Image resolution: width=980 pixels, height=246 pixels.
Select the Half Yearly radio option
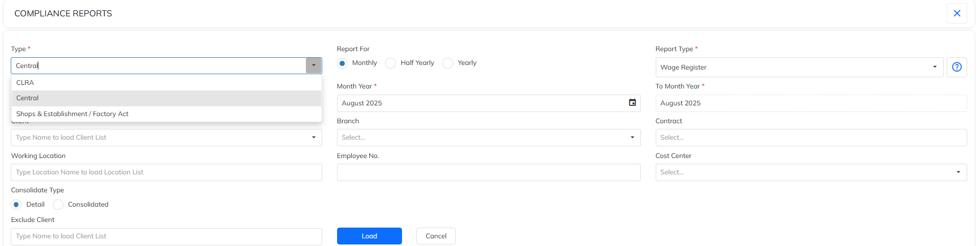click(391, 63)
